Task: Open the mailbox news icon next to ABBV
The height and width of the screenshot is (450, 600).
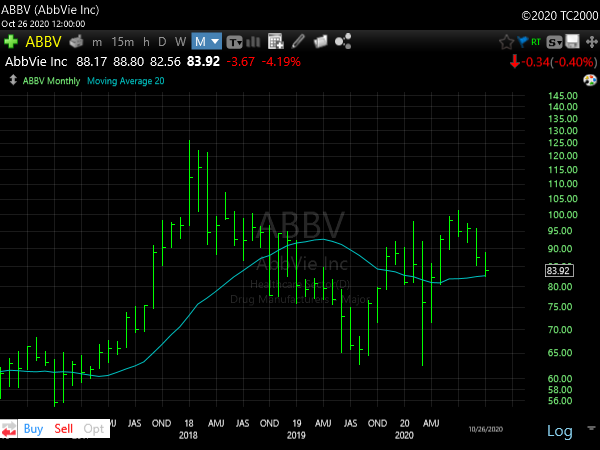Action: pos(76,41)
